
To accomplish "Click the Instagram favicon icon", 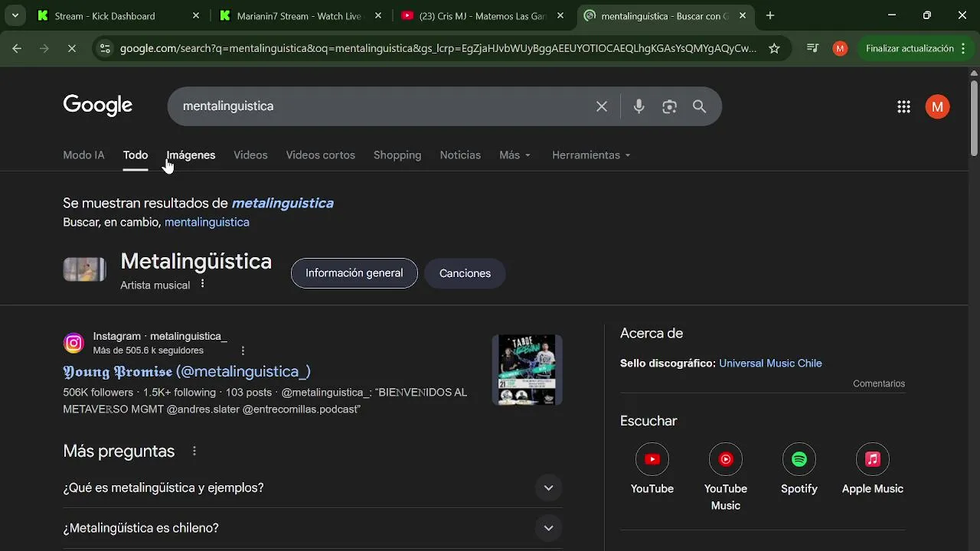I will click(73, 344).
